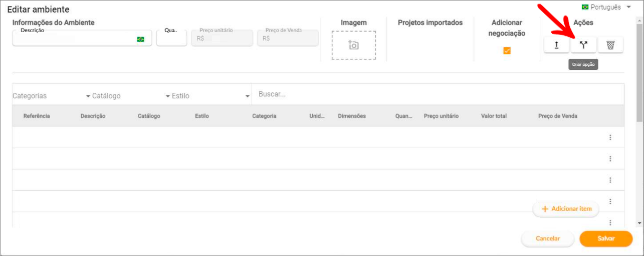Click the Preço de Venda field
Image resolution: width=644 pixels, height=256 pixels.
tap(288, 38)
